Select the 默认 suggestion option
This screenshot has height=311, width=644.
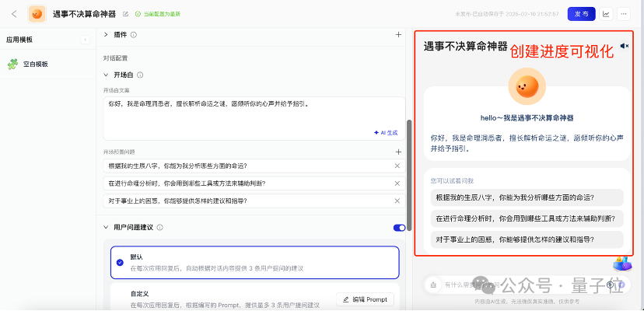254,263
